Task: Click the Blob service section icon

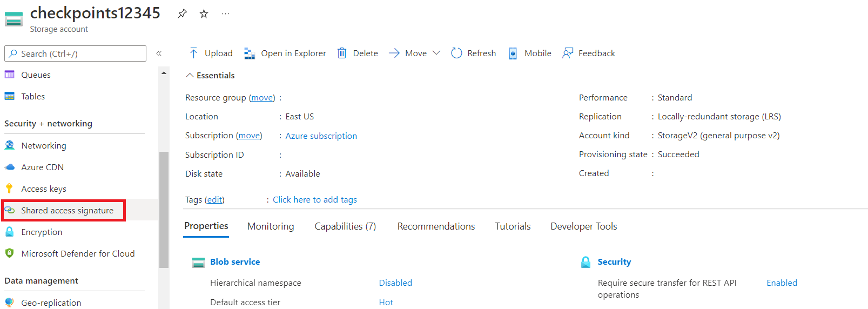Action: coord(199,263)
